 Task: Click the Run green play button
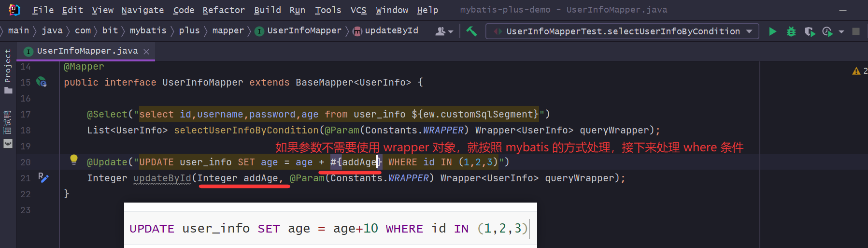tap(772, 31)
